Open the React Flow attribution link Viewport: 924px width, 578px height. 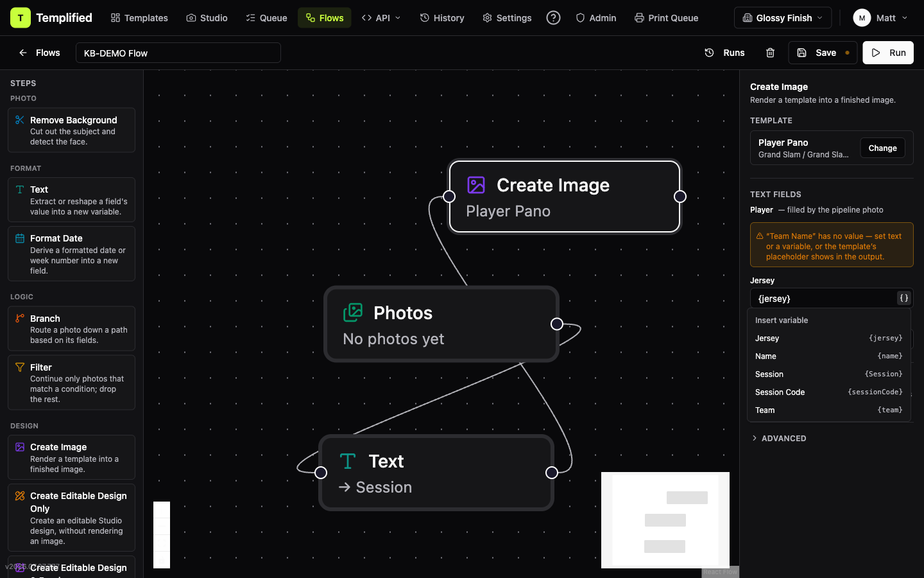tap(720, 572)
